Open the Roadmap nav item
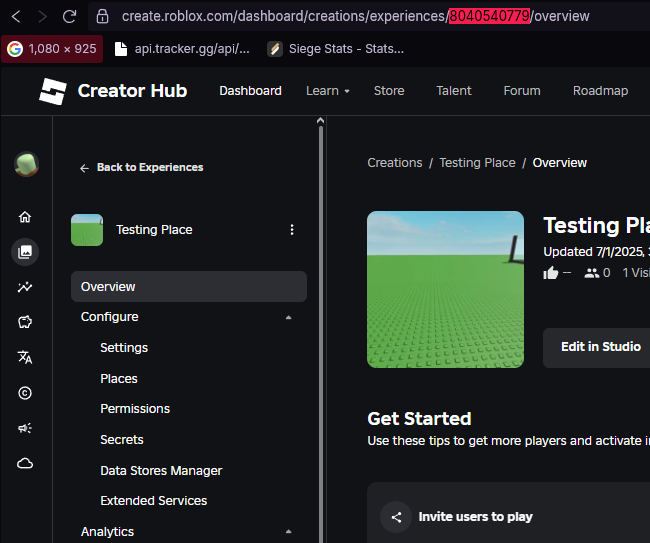The height and width of the screenshot is (543, 650). [x=600, y=91]
